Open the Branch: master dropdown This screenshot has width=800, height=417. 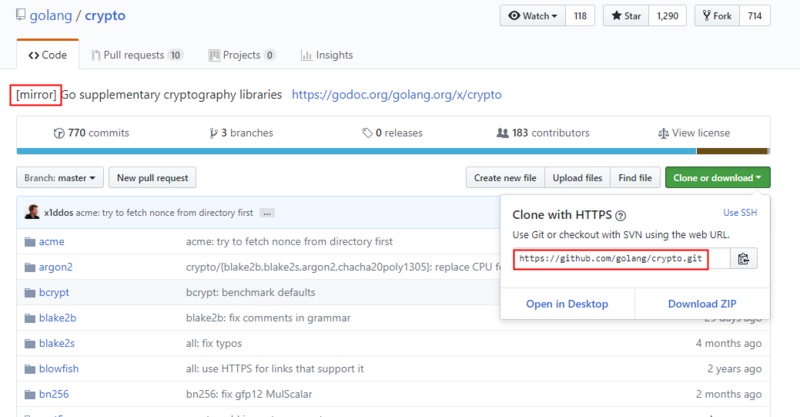[x=60, y=178]
